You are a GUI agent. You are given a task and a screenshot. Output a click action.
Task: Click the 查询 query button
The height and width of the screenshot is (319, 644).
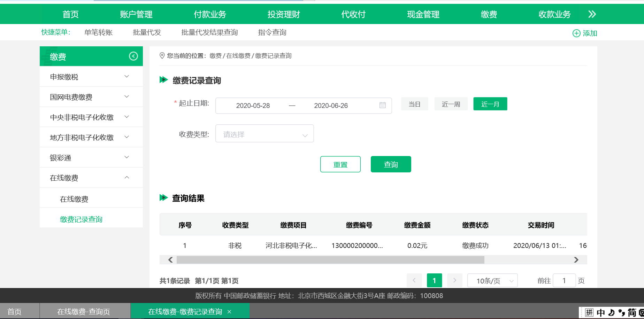click(391, 164)
